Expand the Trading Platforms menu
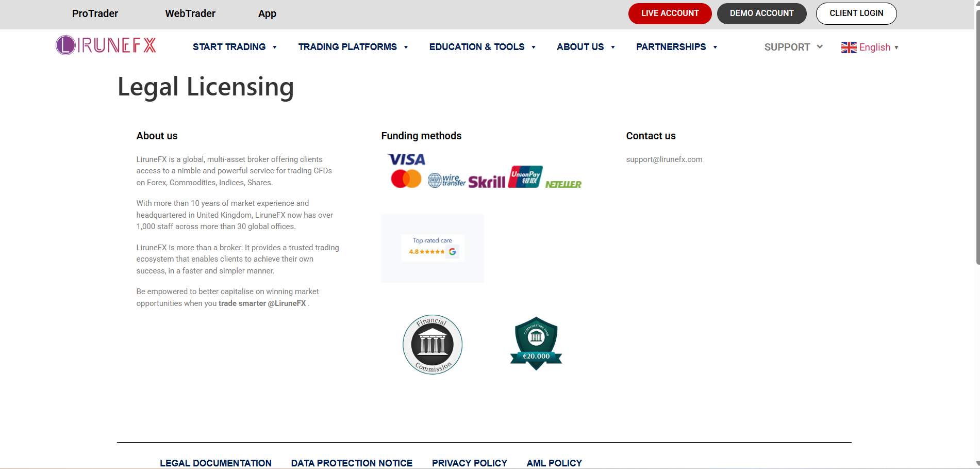The height and width of the screenshot is (469, 980). click(x=353, y=47)
